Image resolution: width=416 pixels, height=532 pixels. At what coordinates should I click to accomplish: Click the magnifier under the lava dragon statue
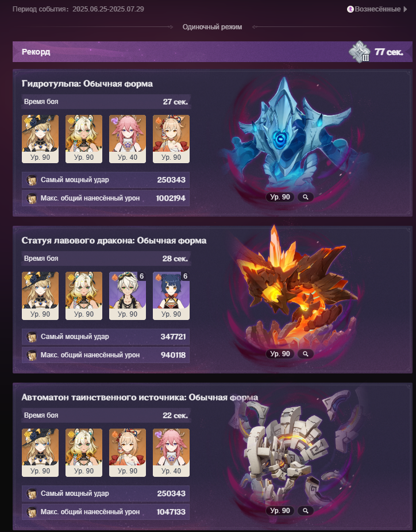305,354
